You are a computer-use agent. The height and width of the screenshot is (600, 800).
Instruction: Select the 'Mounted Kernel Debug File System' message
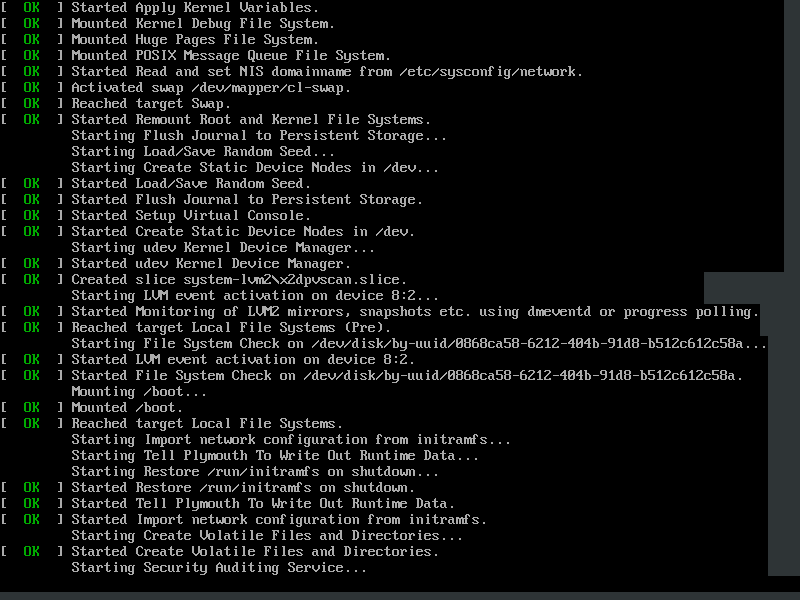pos(203,24)
